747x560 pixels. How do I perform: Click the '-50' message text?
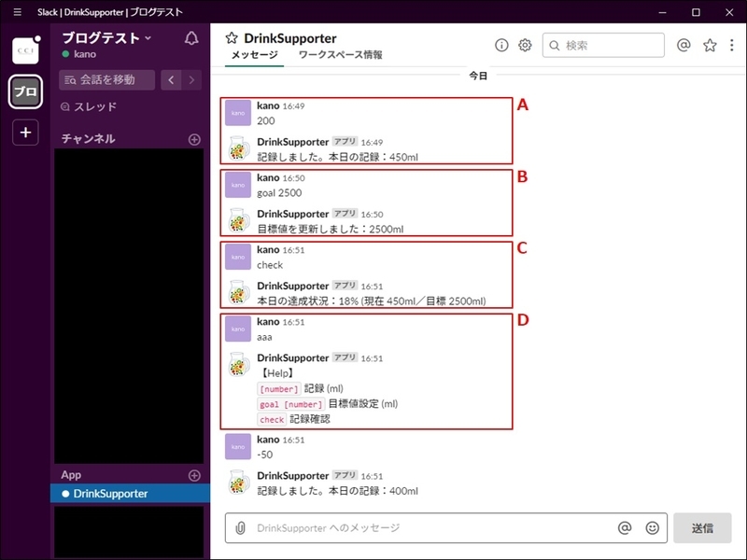point(265,455)
